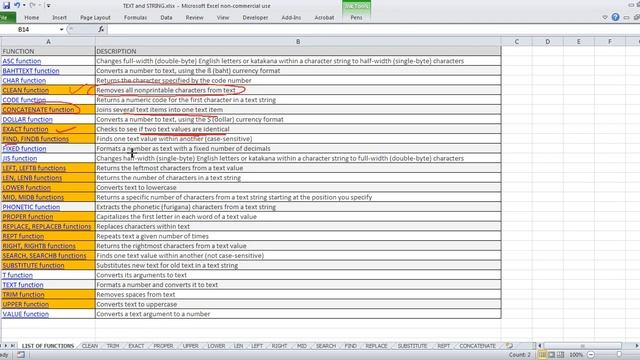Switch to Normal view icon
Screen dimensions: 640x360
[x=542, y=355]
